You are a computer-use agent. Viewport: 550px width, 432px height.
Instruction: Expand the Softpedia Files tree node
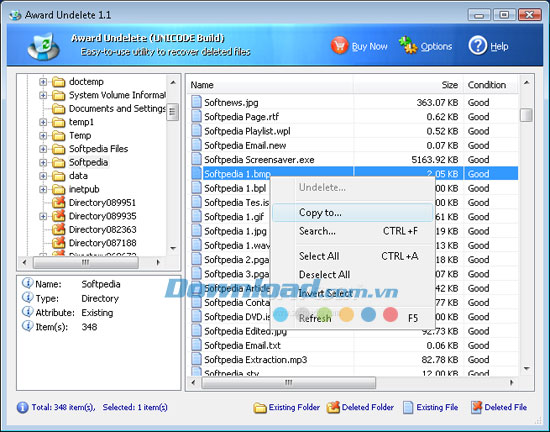pos(43,149)
